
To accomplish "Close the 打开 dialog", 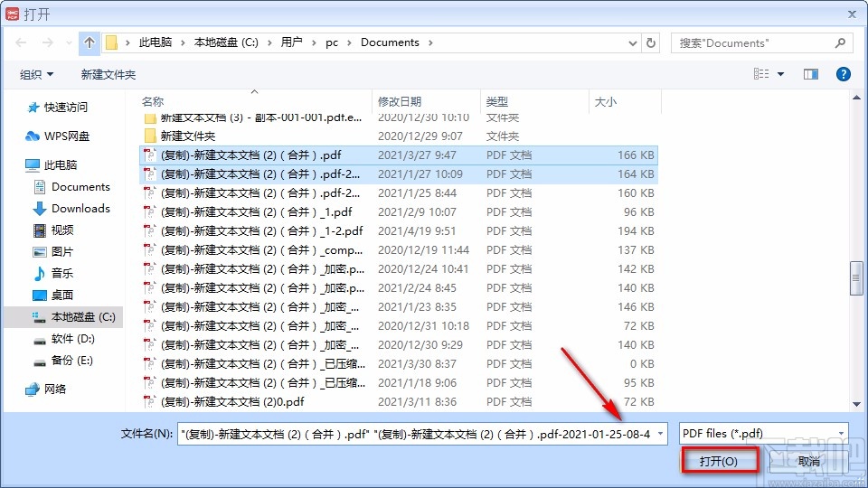I will [x=852, y=14].
